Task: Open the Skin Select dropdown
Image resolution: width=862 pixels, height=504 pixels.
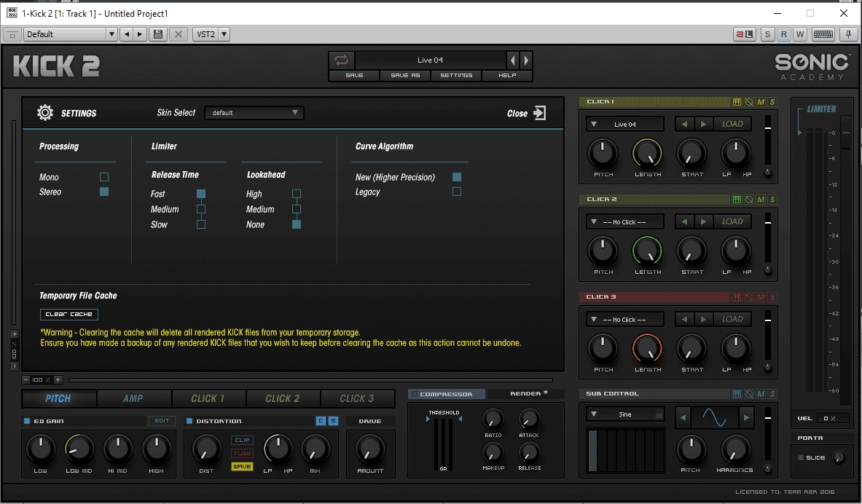Action: tap(254, 113)
